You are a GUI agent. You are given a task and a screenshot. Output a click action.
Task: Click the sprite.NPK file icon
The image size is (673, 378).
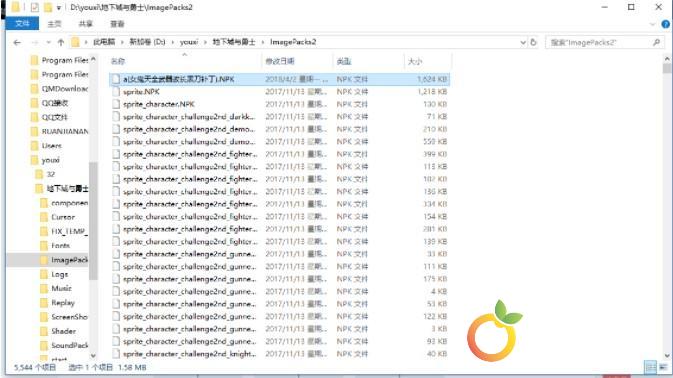tap(116, 92)
